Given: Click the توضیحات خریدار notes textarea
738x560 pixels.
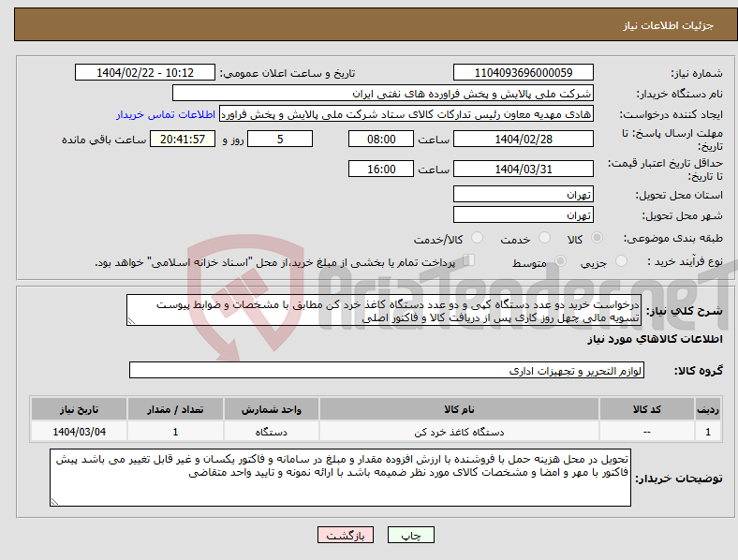Looking at the screenshot, I should pyautogui.click(x=340, y=478).
